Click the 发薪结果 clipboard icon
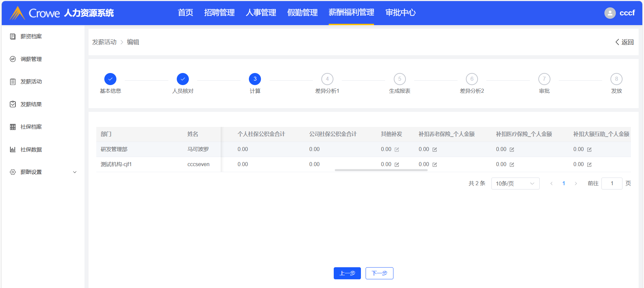This screenshot has width=644, height=288. 13,104
